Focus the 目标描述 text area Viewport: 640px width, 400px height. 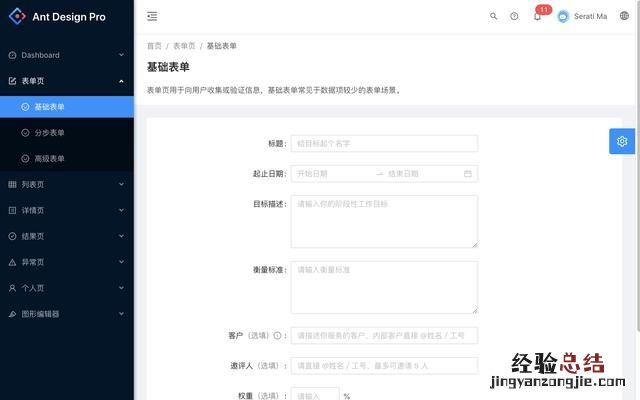[384, 222]
